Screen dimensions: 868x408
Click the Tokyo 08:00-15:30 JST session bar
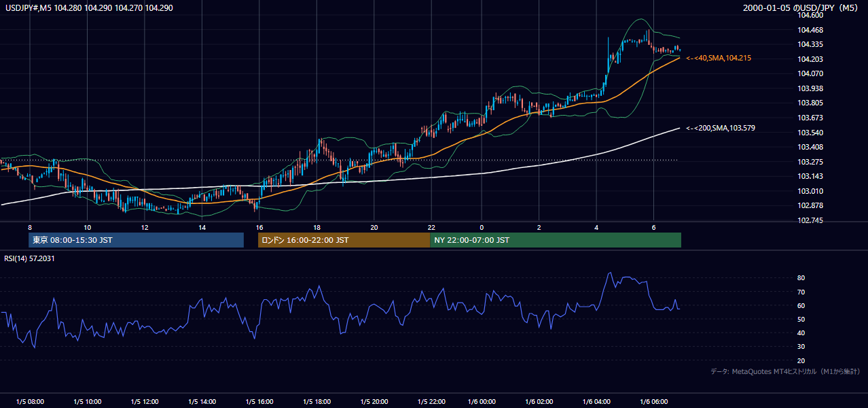(x=136, y=240)
